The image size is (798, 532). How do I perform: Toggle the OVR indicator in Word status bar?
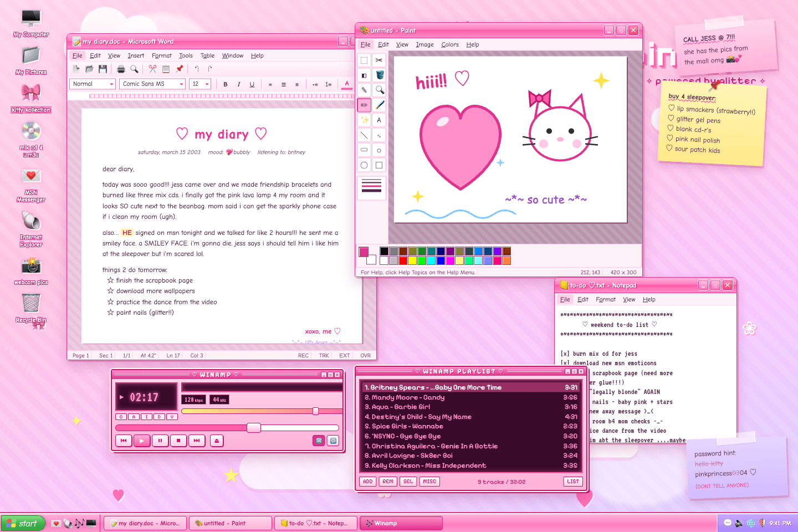366,356
